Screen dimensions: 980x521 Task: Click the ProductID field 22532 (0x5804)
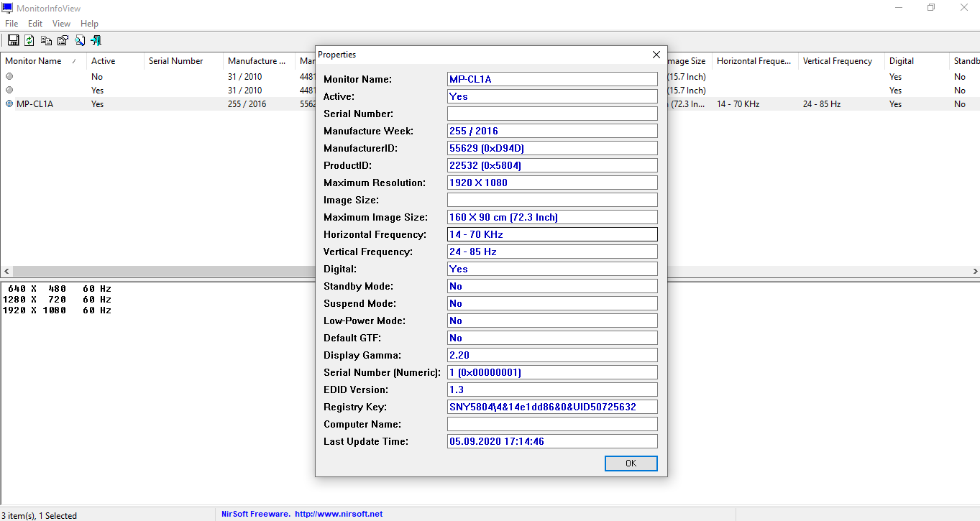click(x=552, y=165)
